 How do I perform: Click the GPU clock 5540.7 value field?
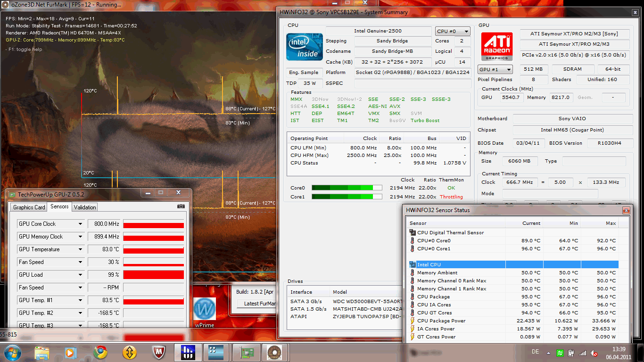tap(513, 98)
